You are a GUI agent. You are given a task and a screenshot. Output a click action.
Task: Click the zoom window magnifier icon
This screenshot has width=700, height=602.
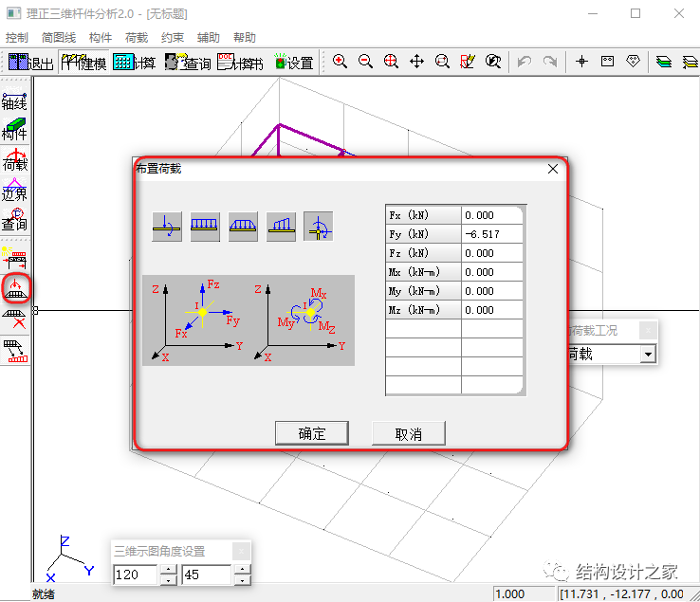(442, 61)
